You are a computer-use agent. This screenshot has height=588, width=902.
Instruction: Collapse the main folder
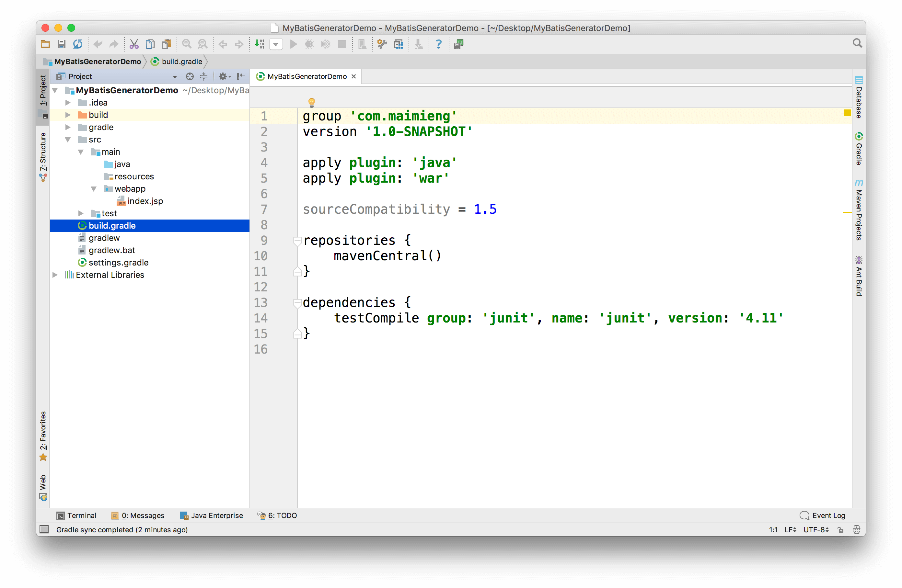[x=81, y=152]
